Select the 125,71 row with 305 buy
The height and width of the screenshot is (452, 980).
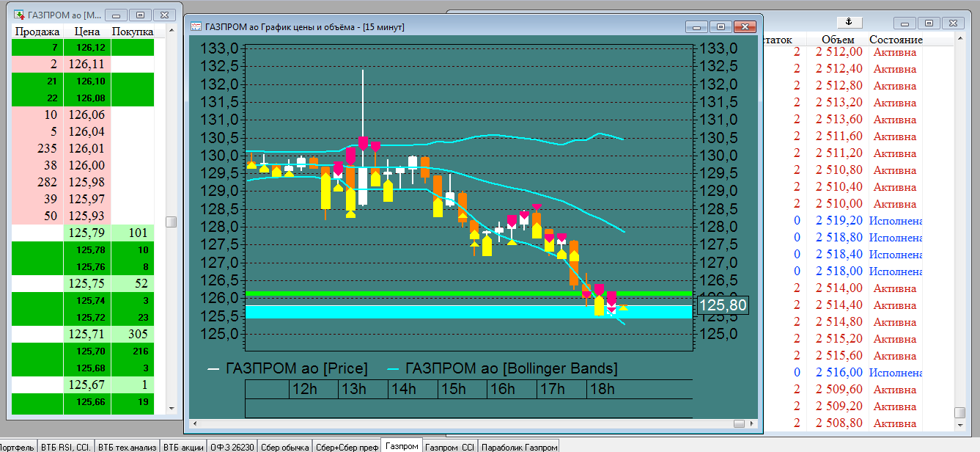tap(83, 334)
